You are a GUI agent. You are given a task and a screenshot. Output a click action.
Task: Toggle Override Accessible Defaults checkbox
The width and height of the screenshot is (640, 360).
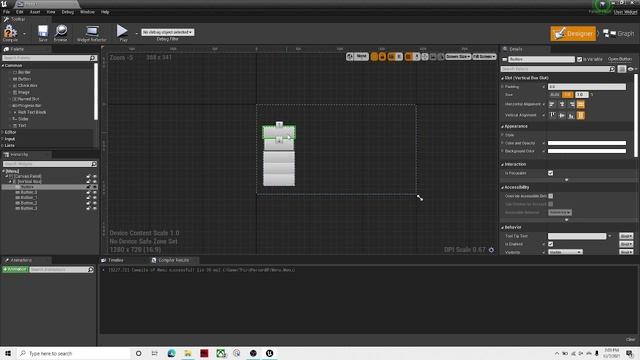(x=551, y=196)
